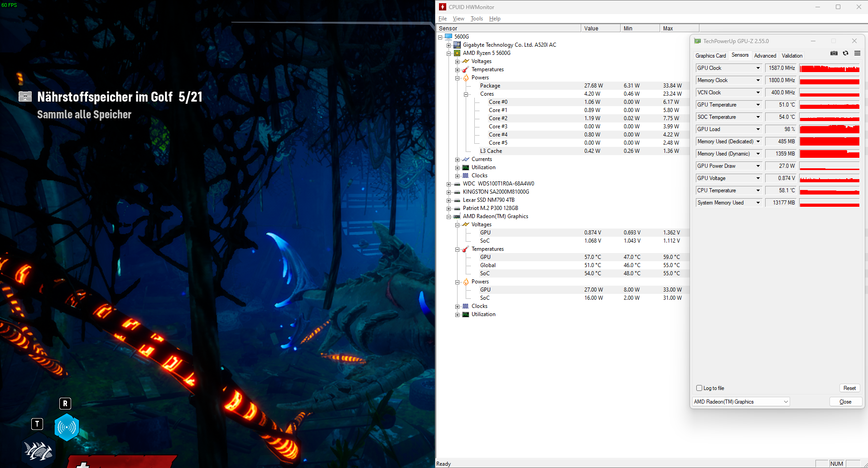The image size is (868, 468).
Task: Click the CPU Currents icon
Action: pos(466,159)
